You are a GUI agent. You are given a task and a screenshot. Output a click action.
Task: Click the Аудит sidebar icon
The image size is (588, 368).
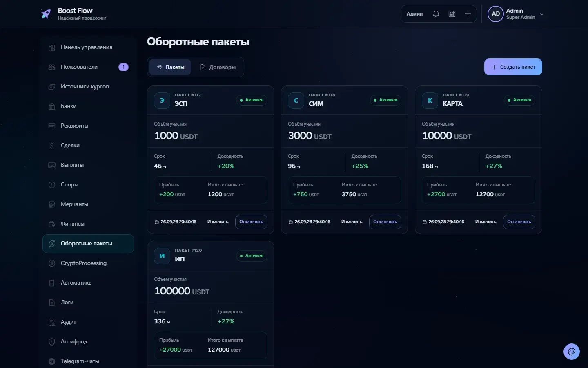[52, 322]
